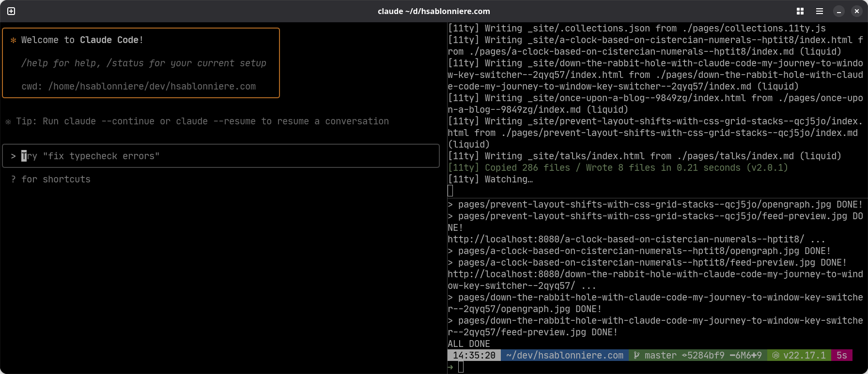
Task: Click the '_site/.collections.json' writing line
Action: point(637,28)
